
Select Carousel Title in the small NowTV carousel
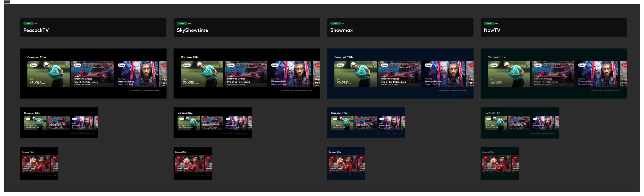[488, 152]
